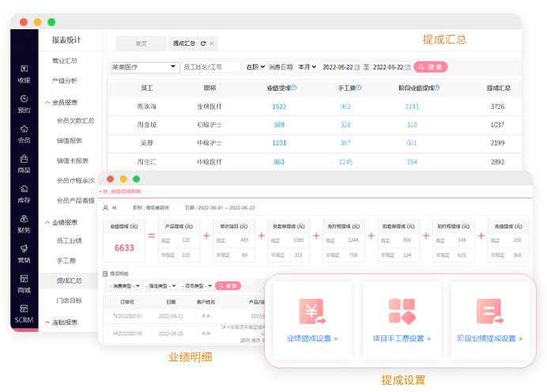
Task: Open the 业绩提成设置 link
Action: pyautogui.click(x=312, y=338)
